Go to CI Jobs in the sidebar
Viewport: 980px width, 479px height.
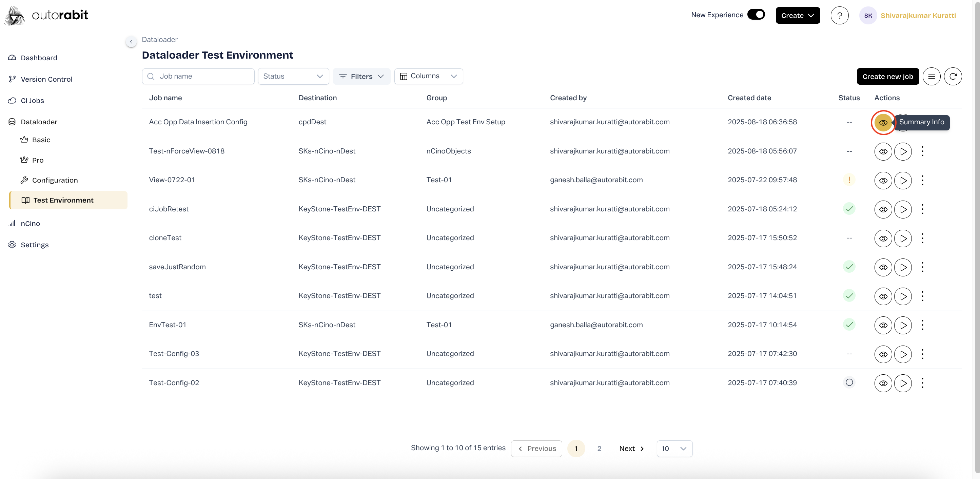pos(32,101)
